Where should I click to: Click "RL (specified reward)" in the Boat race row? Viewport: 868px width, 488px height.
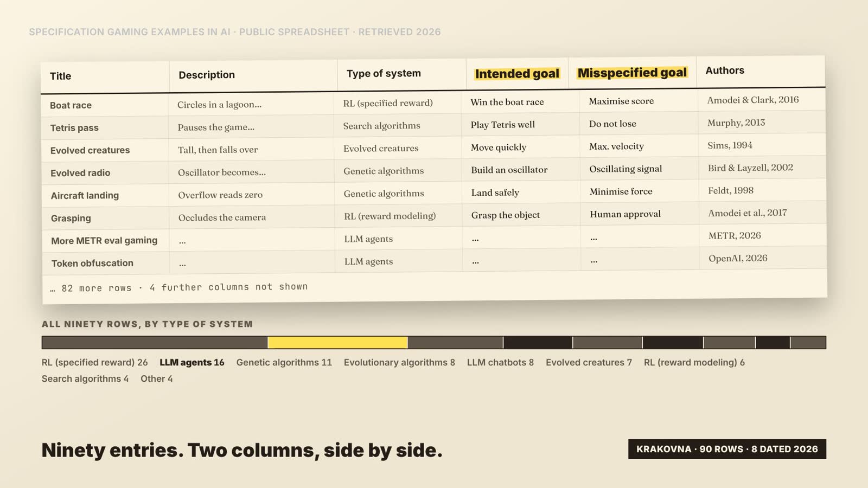point(388,103)
